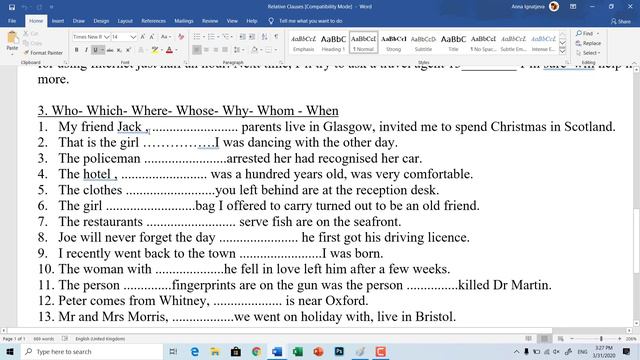
Task: Click the Increase Font Size icon
Action: pos(142,37)
